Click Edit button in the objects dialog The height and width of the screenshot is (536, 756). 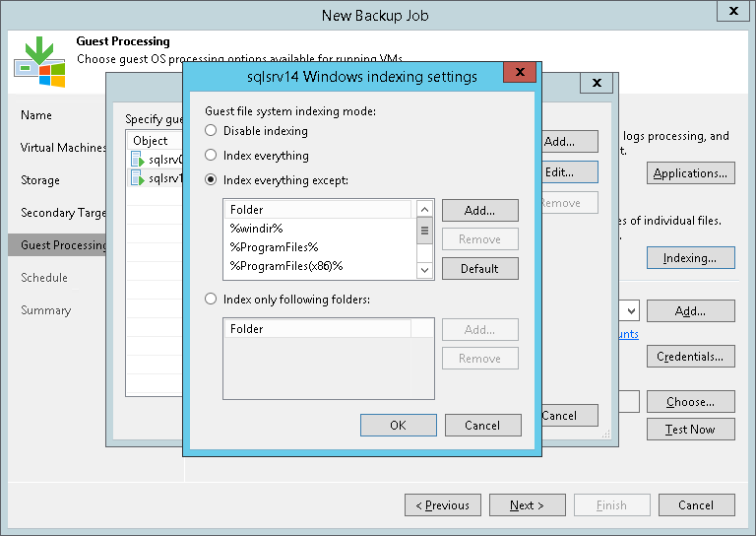569,172
